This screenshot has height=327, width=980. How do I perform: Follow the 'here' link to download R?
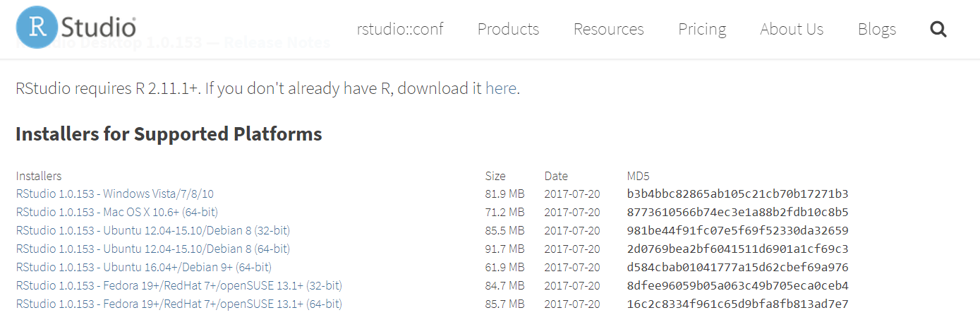click(x=501, y=89)
